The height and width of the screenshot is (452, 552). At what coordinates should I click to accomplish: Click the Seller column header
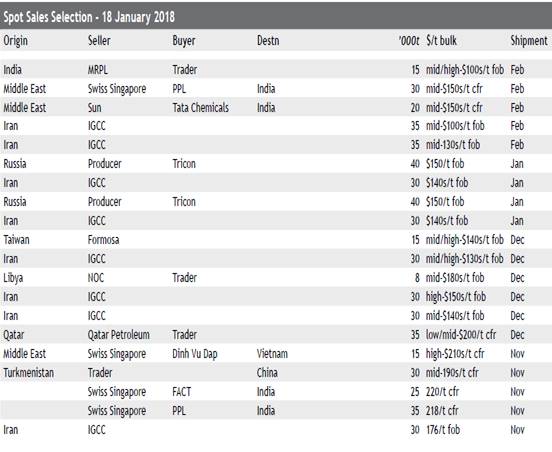99,40
